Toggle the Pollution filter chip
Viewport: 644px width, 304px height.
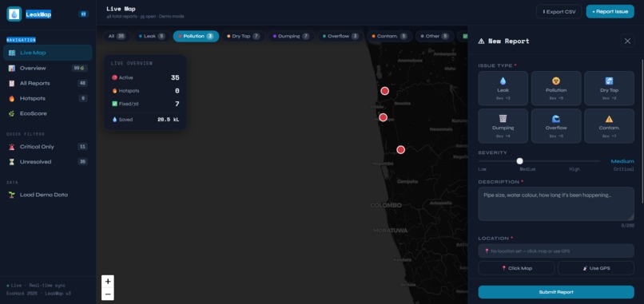tap(196, 36)
